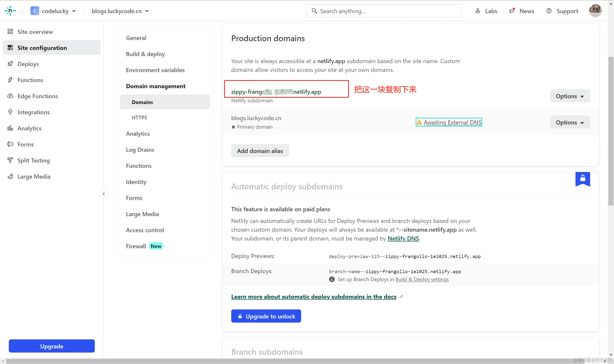Viewport: 614px width, 364px height.
Task: Select the Domains sub-item
Action: [165, 102]
